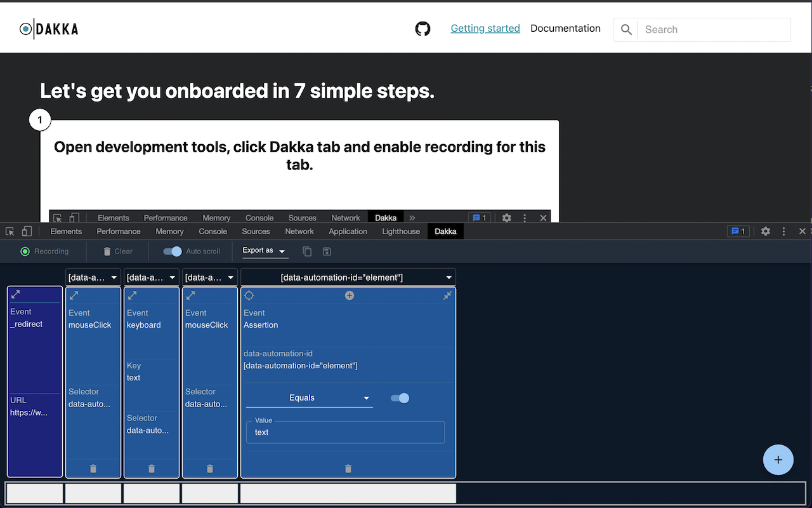Click the copy to clipboard icon
812x508 pixels.
click(x=307, y=251)
